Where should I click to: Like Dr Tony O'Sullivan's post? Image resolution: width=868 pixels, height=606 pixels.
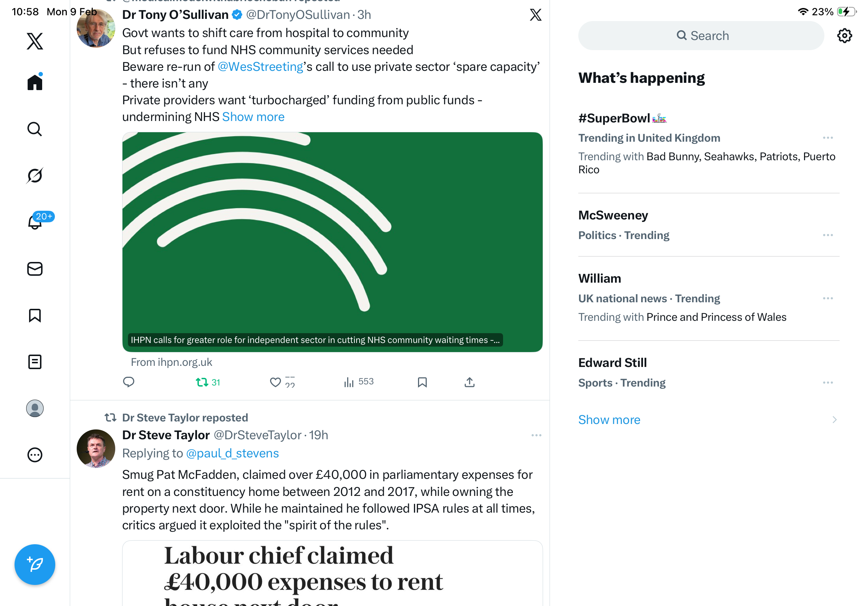click(275, 382)
